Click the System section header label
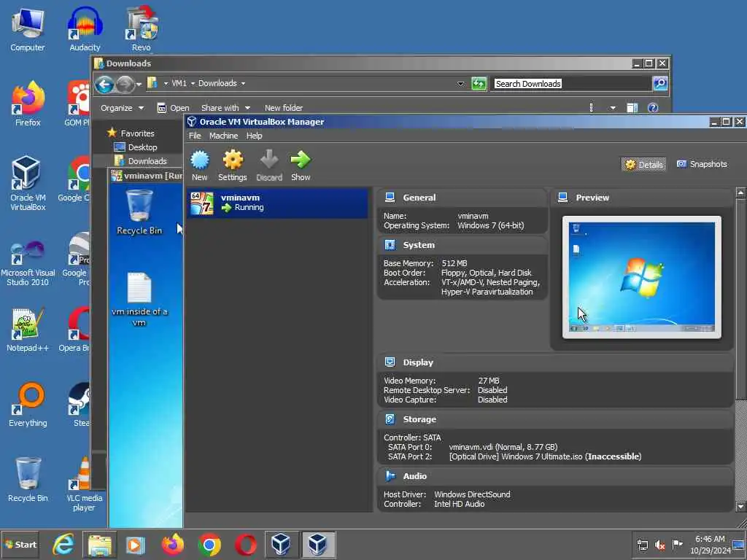This screenshot has height=560, width=747. pos(419,245)
